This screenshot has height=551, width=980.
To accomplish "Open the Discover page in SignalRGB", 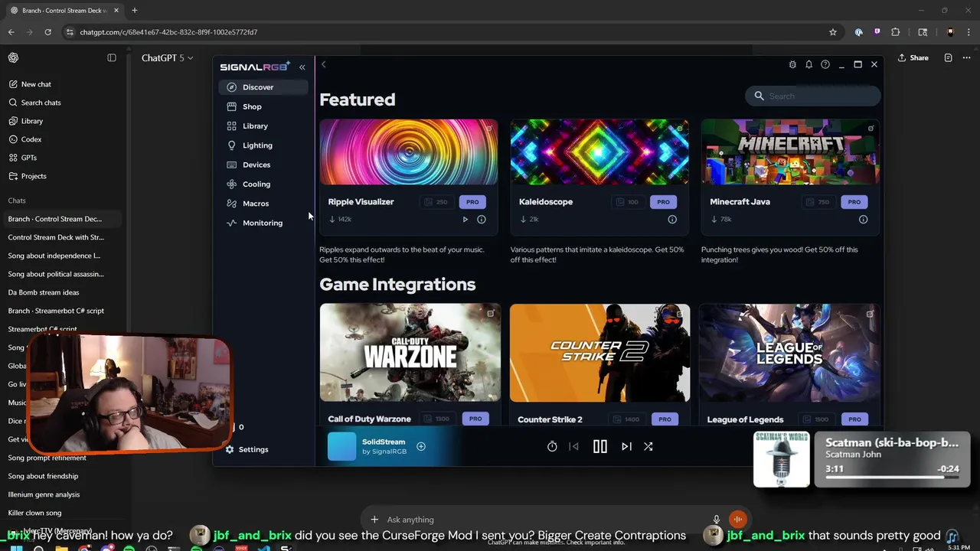I will pyautogui.click(x=263, y=87).
